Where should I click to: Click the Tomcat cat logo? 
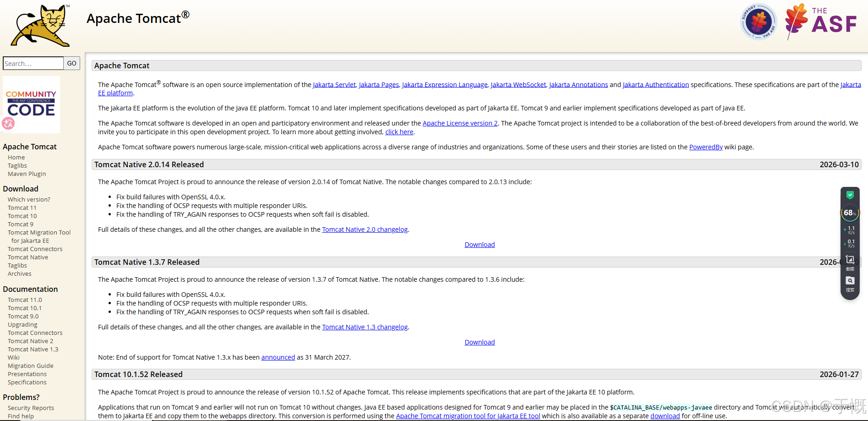click(40, 26)
